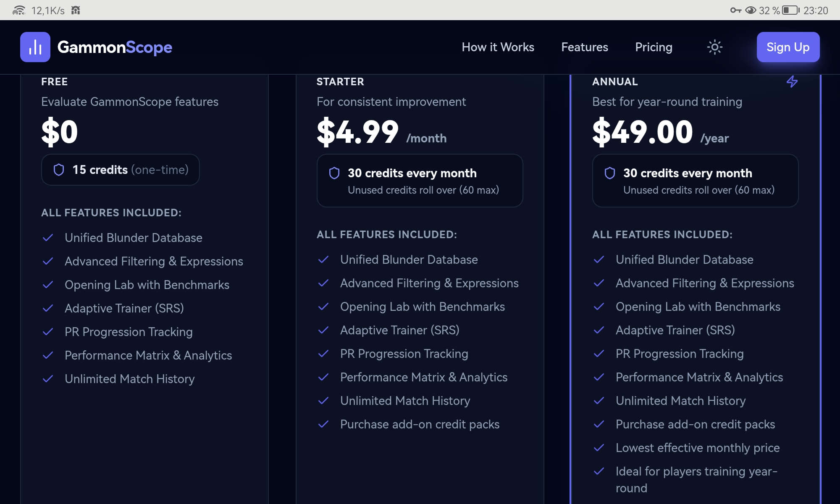Click the checkmark beside Annual Unified Blunder Database
The image size is (840, 504).
tap(599, 260)
